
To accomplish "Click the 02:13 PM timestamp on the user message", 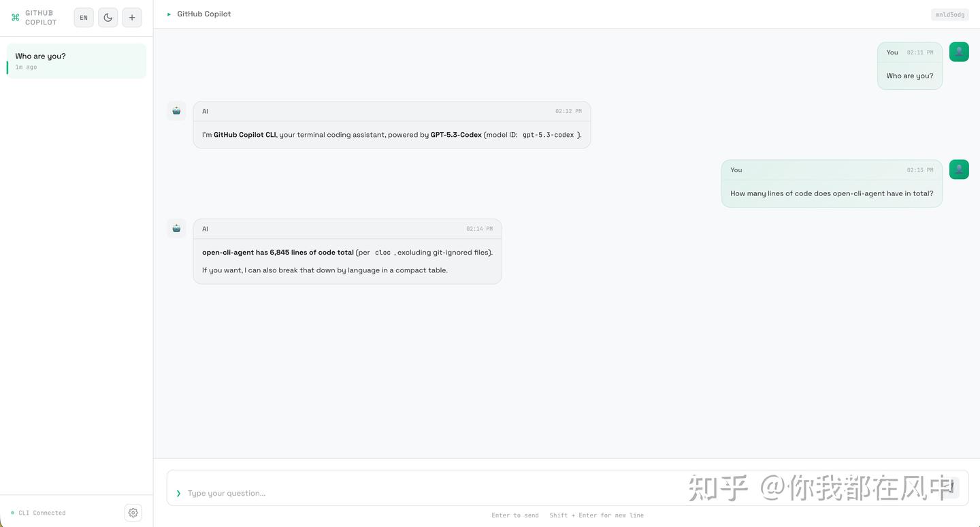I will pos(920,170).
